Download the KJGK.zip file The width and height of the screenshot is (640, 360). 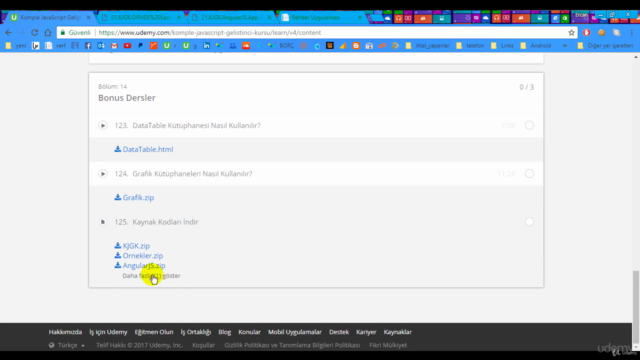point(136,246)
